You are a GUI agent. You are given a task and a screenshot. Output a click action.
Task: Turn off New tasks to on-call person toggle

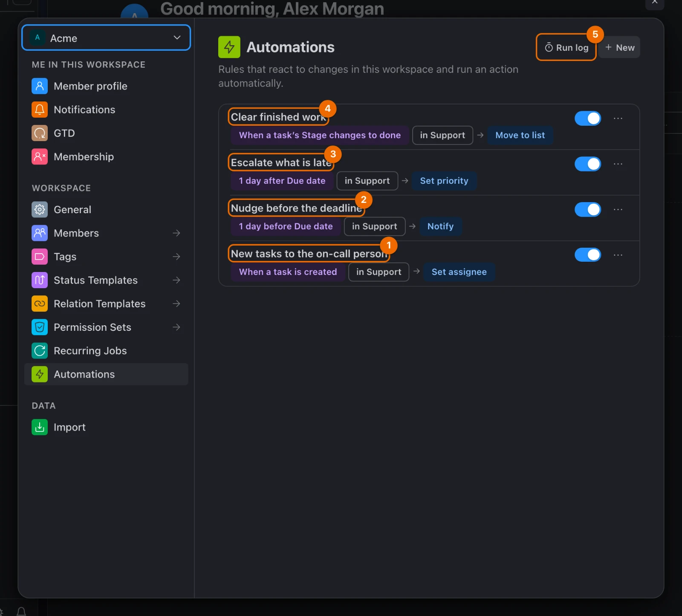[x=588, y=255]
